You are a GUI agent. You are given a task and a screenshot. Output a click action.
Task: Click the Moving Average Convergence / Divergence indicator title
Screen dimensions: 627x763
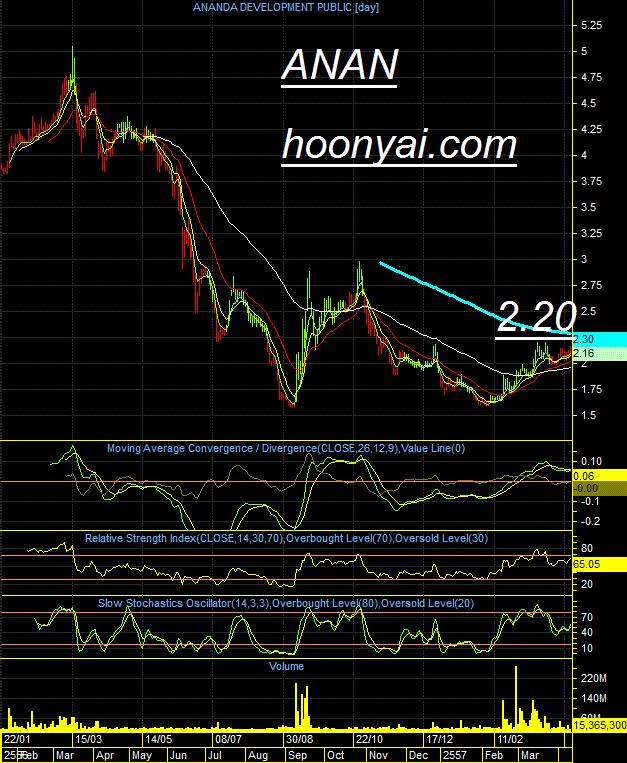coord(286,448)
